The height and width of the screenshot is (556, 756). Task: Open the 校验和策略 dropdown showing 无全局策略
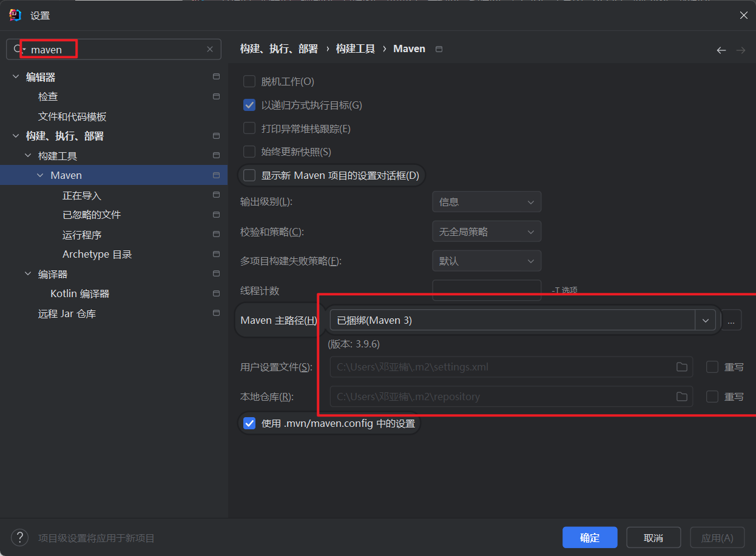[x=487, y=232]
